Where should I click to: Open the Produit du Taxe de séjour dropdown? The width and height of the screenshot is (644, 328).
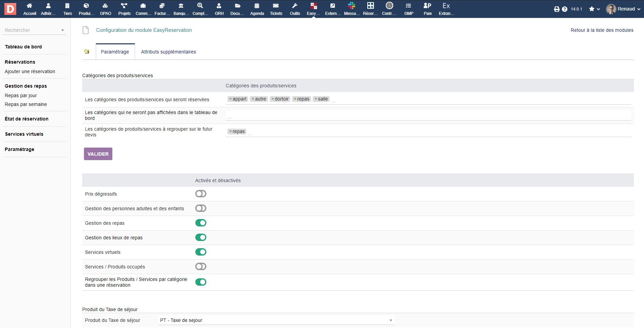(x=276, y=320)
